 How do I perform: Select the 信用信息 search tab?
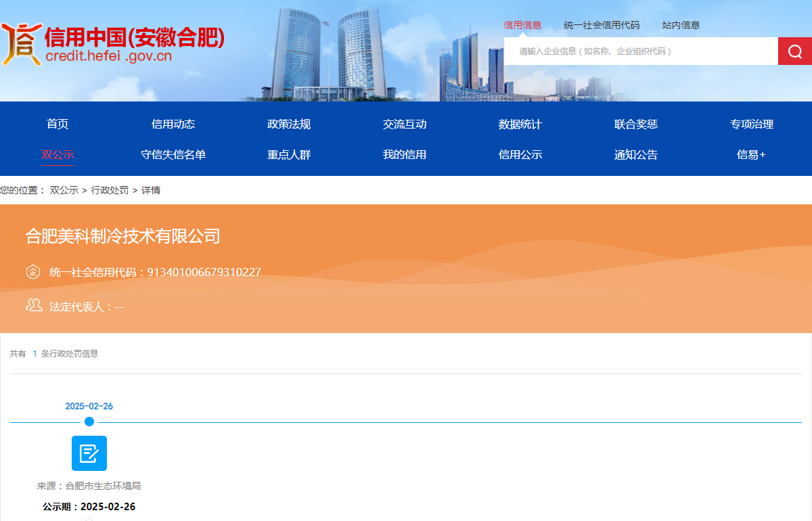522,25
